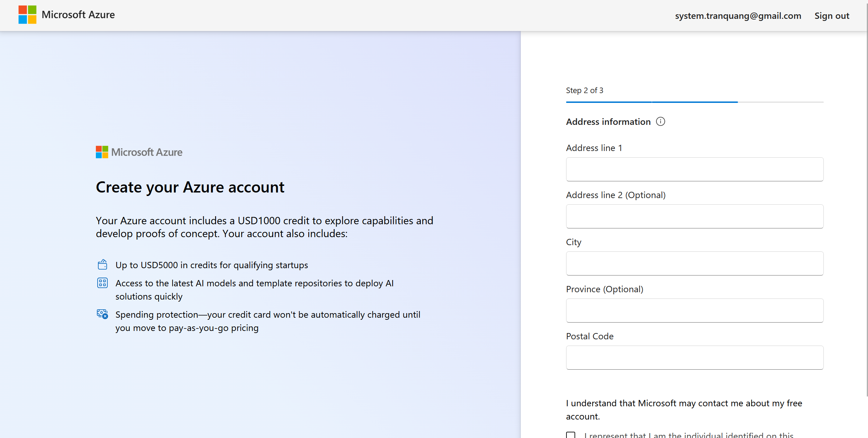Click the Address information info icon

point(660,121)
